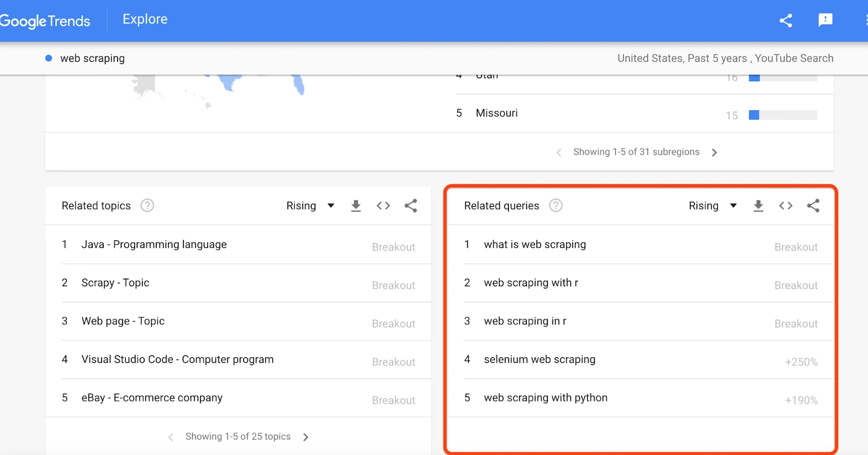Open embed code for Related queries
Viewport: 868px width, 455px height.
tap(786, 206)
